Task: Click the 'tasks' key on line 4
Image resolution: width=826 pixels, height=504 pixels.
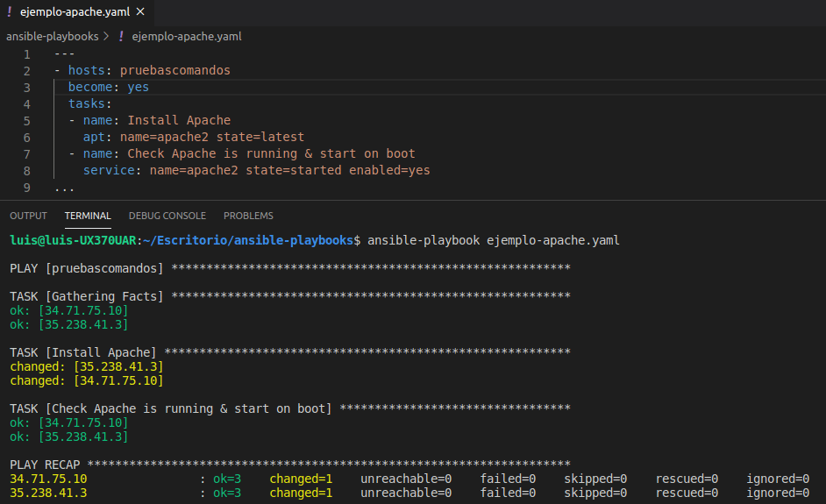Action: [x=87, y=103]
